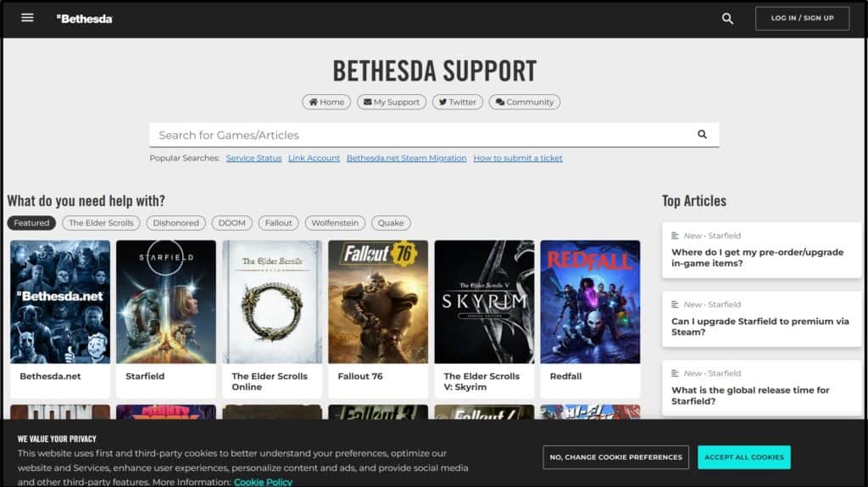
Task: Click the Starfield card title text
Action: [145, 376]
